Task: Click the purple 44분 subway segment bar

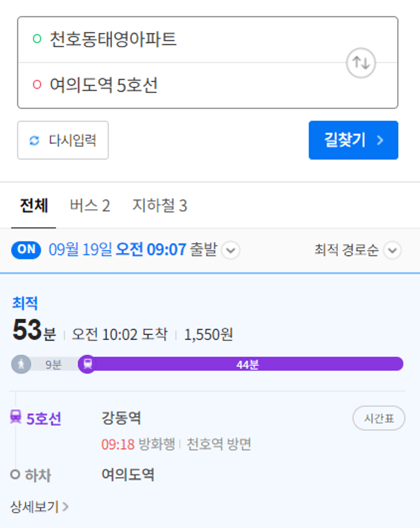Action: (x=247, y=364)
